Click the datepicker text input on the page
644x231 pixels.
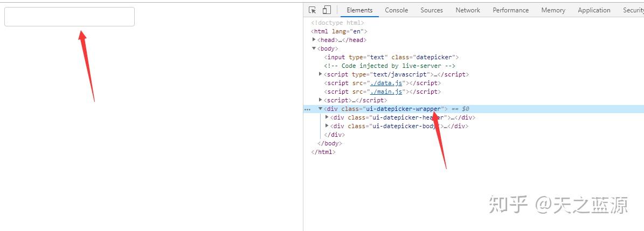[x=70, y=17]
